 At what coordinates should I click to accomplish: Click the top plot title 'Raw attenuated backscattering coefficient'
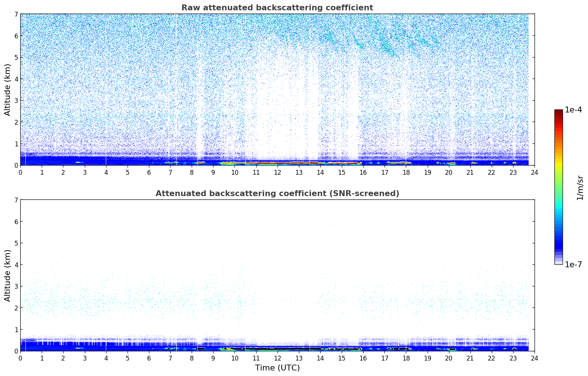pos(277,8)
